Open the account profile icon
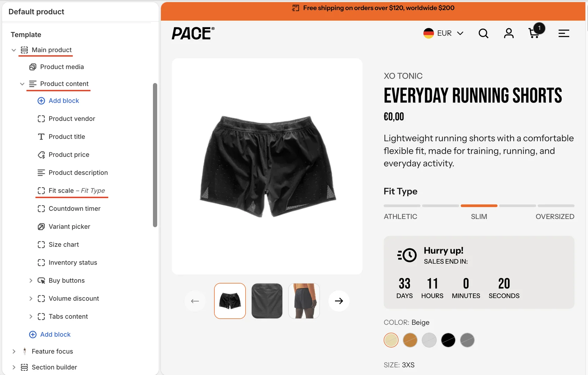Screen dimensions: 588x375 pos(509,33)
